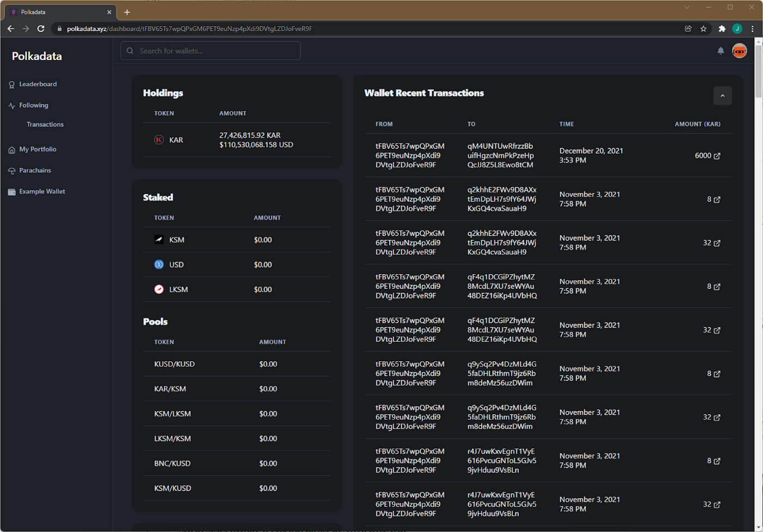The width and height of the screenshot is (763, 532).
Task: Click the Following activity pulse icon
Action: [x=11, y=106]
